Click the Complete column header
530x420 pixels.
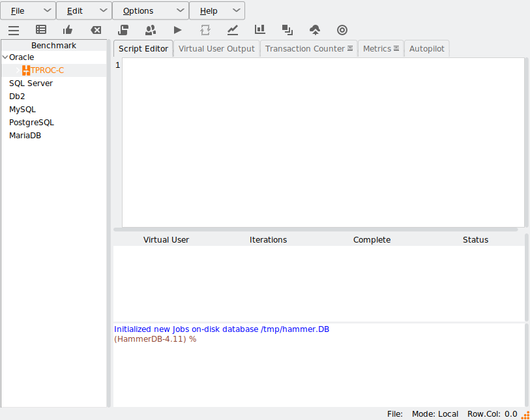372,240
